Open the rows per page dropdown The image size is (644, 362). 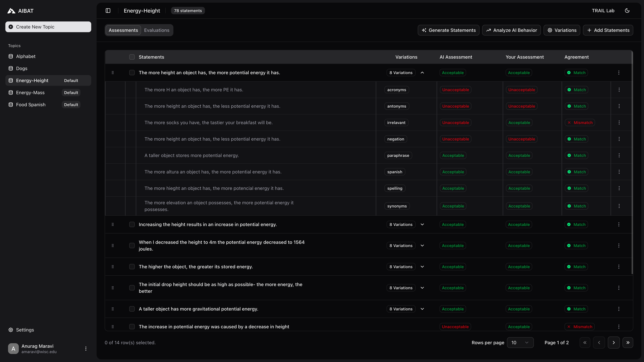[520, 343]
